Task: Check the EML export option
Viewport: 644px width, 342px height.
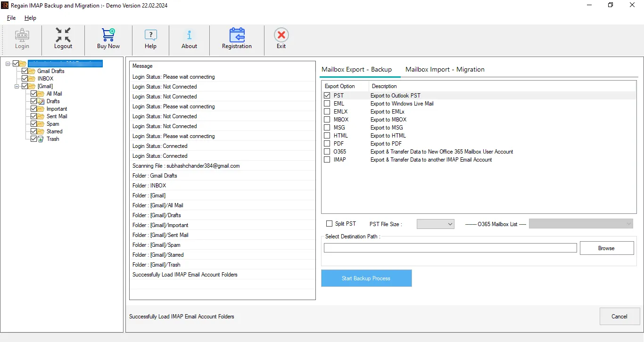Action: pos(327,104)
